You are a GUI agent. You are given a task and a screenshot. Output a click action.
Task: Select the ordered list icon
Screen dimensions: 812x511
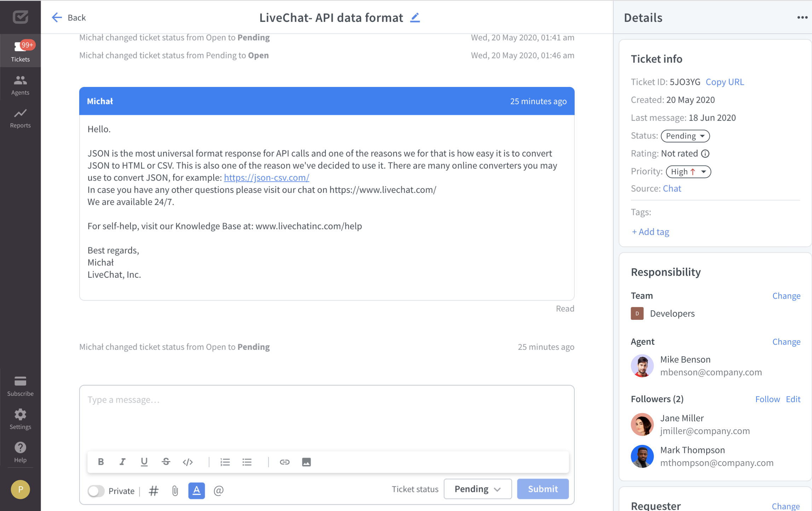click(225, 462)
